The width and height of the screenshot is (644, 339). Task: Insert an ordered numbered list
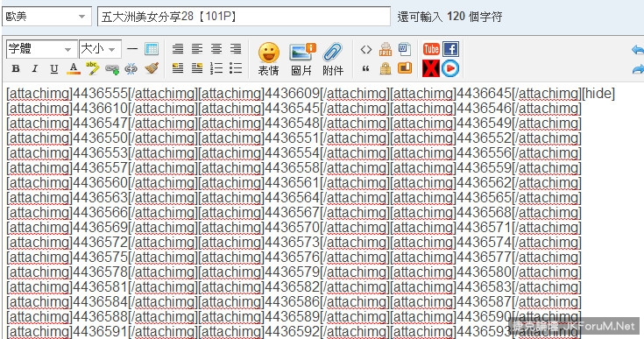(x=216, y=68)
